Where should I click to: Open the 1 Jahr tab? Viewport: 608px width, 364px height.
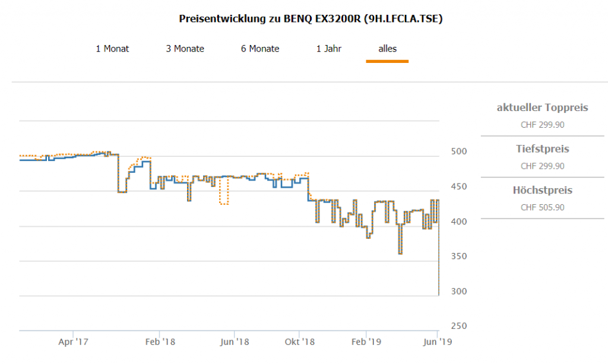[x=329, y=49]
